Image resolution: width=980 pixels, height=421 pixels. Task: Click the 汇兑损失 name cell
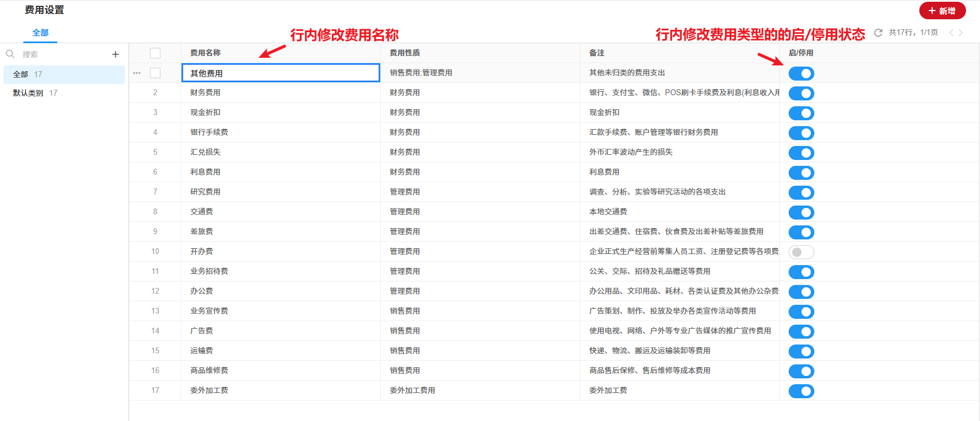281,152
